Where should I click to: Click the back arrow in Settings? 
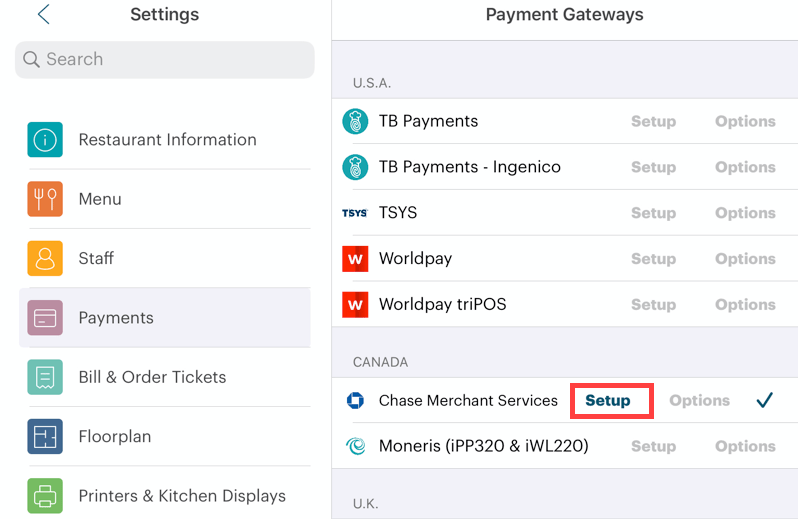click(43, 15)
